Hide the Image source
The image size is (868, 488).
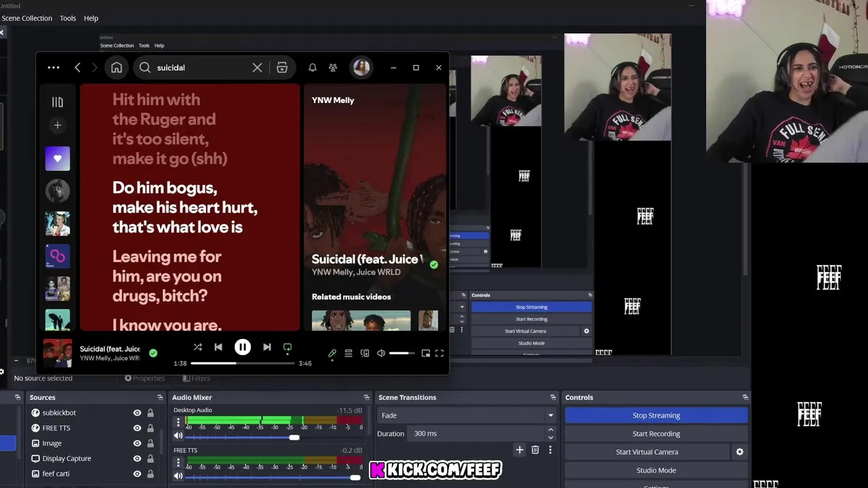(x=137, y=443)
